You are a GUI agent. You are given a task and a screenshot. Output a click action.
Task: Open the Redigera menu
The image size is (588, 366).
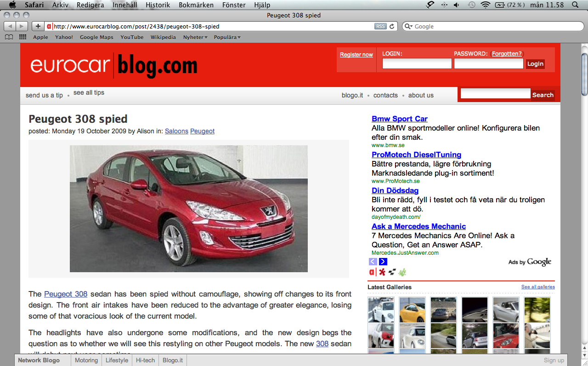[x=90, y=5]
